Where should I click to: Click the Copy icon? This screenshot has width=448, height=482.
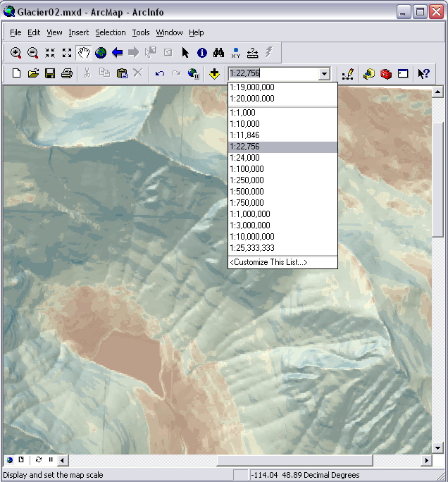(104, 73)
